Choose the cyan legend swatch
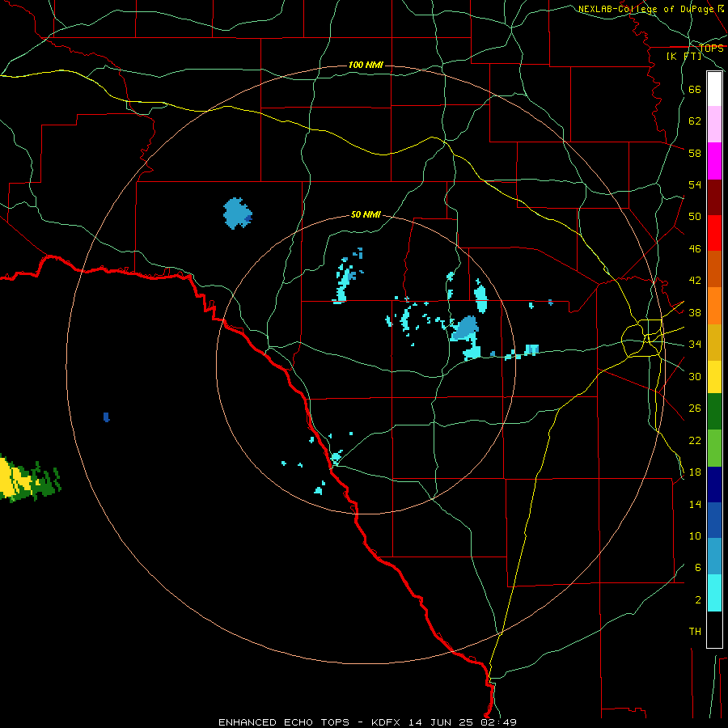The image size is (728, 728). click(x=714, y=593)
